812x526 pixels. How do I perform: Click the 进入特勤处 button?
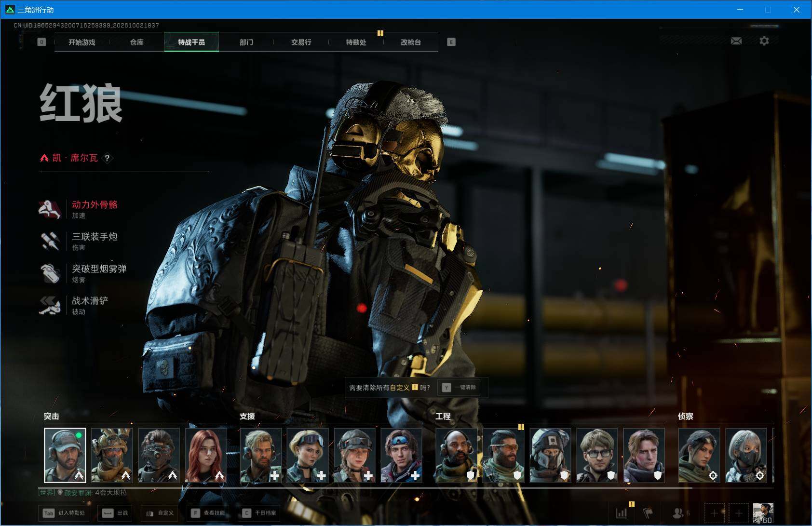[65, 513]
